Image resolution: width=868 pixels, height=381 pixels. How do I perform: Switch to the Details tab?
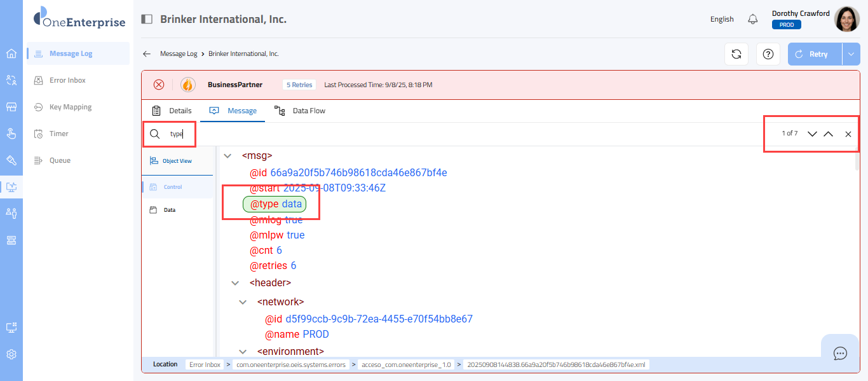click(172, 111)
